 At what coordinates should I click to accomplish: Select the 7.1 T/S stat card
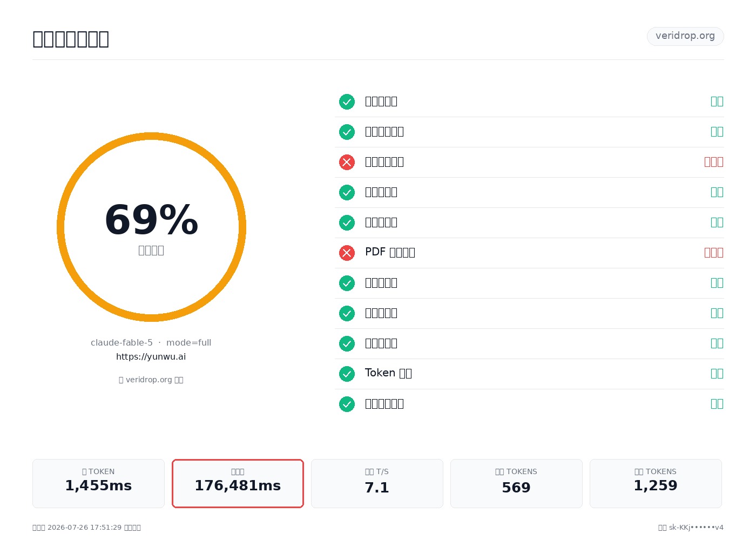(x=377, y=483)
